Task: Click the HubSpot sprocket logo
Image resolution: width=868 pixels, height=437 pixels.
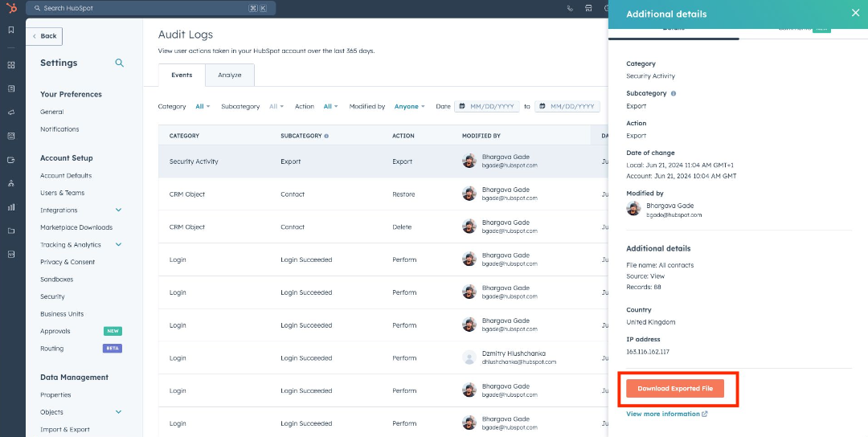Action: pyautogui.click(x=10, y=8)
